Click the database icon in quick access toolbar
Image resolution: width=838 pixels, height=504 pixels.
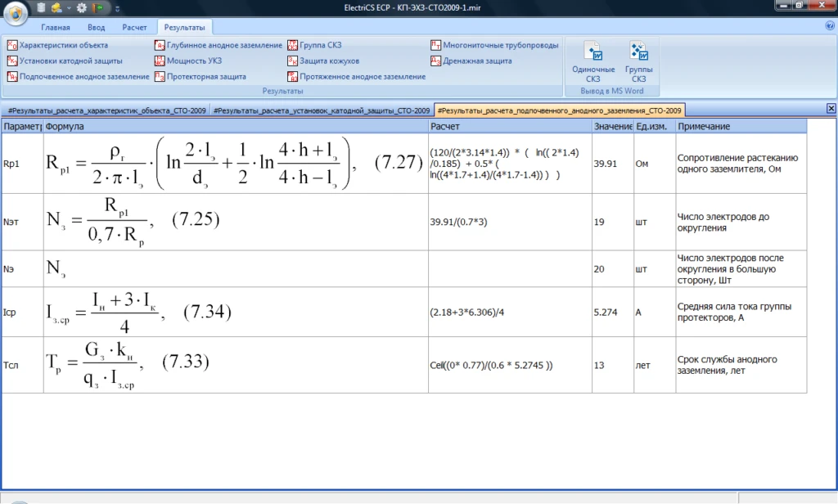[41, 7]
